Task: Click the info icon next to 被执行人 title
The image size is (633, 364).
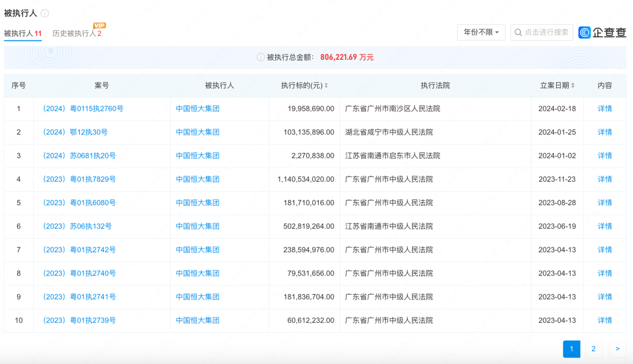Action: point(45,13)
